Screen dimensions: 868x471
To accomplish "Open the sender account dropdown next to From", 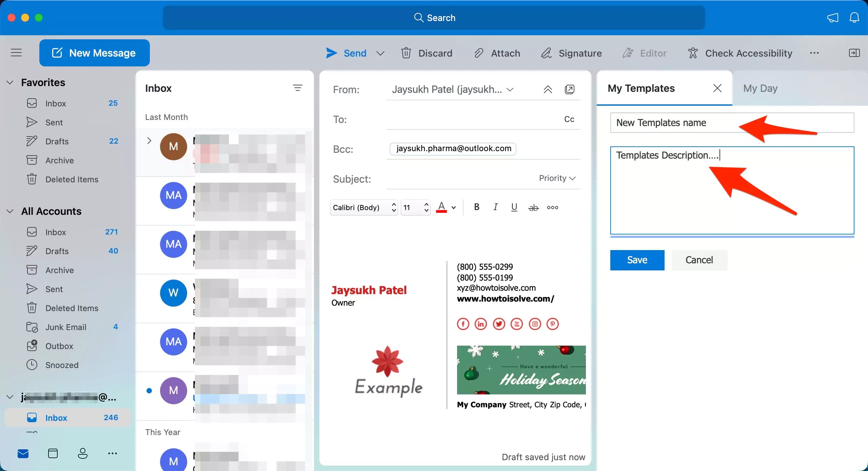I will 510,89.
